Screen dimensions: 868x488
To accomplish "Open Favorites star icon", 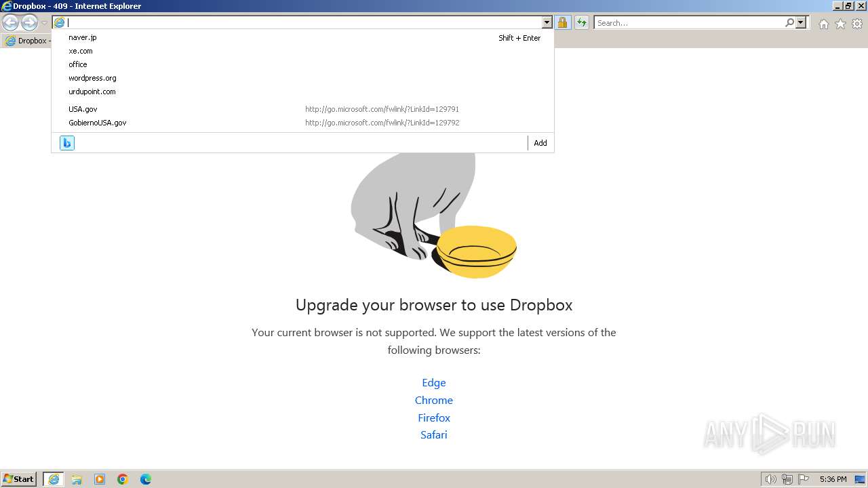I will pyautogui.click(x=840, y=24).
